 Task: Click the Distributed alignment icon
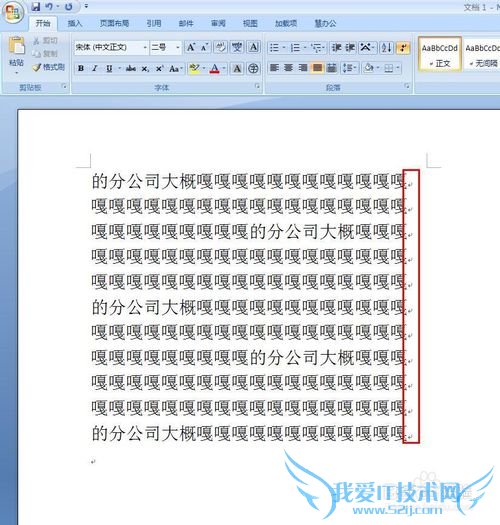pos(331,68)
